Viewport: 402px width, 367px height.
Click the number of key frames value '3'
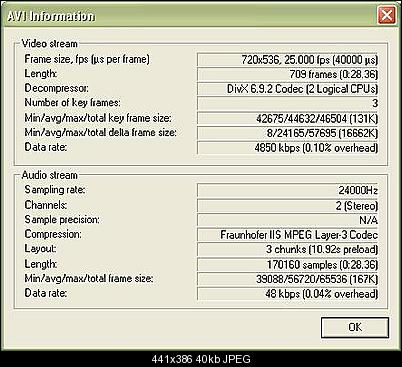[x=287, y=104]
